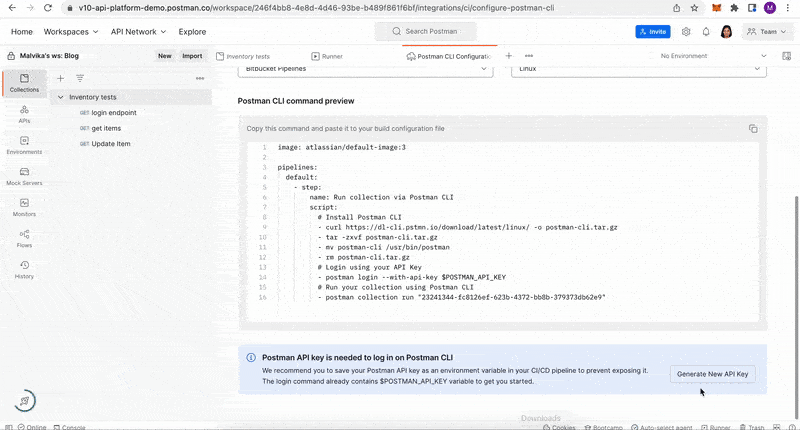Open the Monitors sidebar panel

tap(24, 208)
